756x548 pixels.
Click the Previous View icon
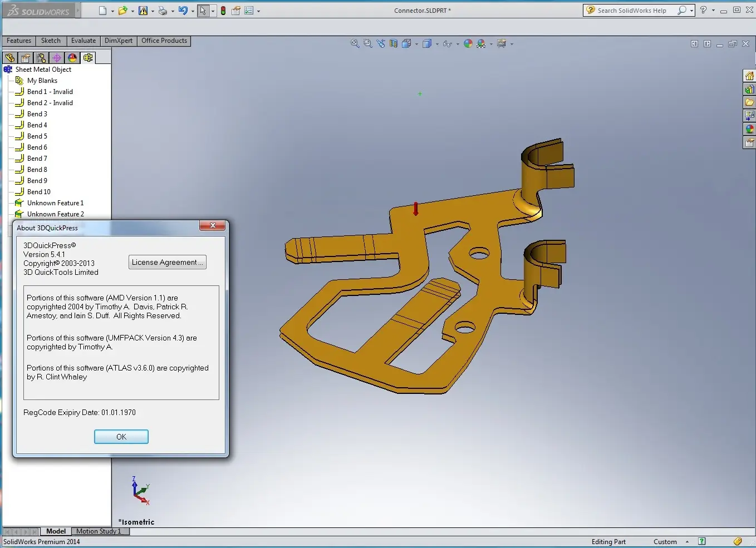click(x=381, y=43)
